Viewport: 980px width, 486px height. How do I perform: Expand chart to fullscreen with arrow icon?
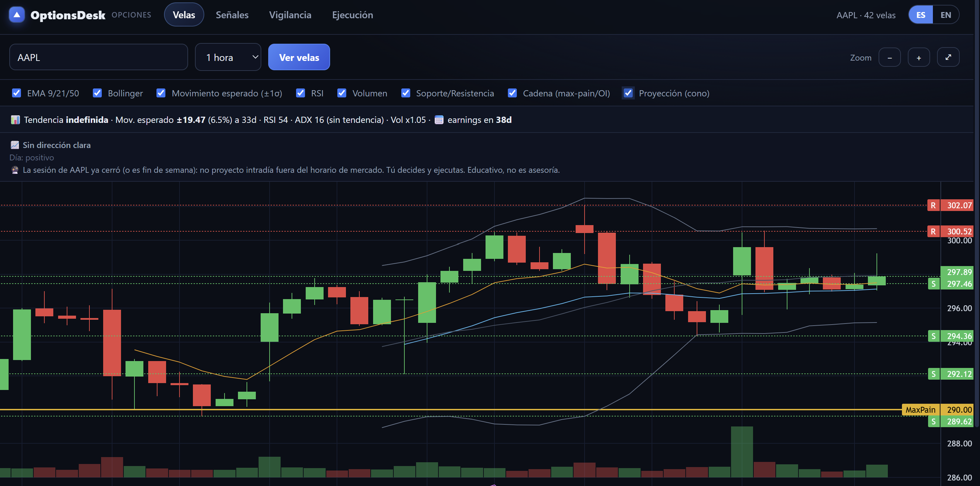click(948, 57)
